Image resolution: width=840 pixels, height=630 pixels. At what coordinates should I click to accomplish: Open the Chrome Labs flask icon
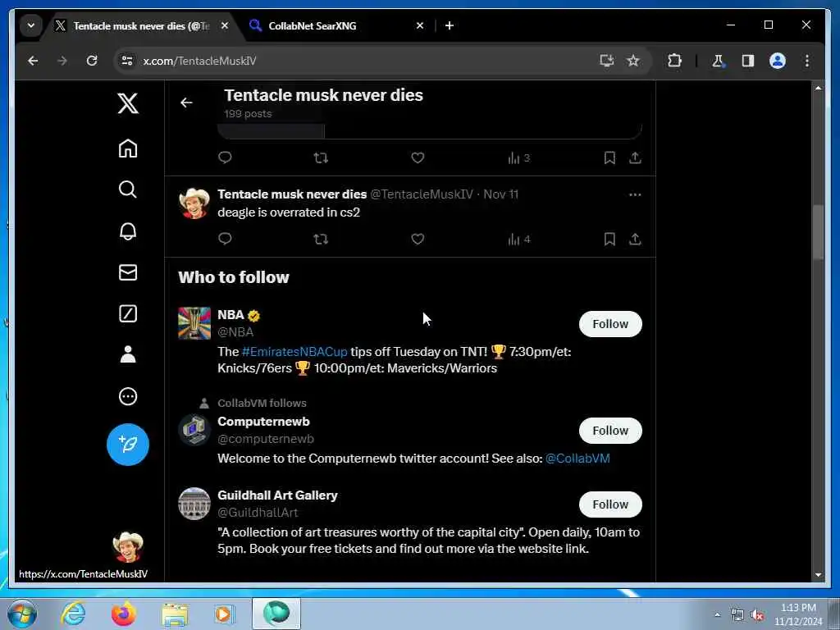pos(718,61)
